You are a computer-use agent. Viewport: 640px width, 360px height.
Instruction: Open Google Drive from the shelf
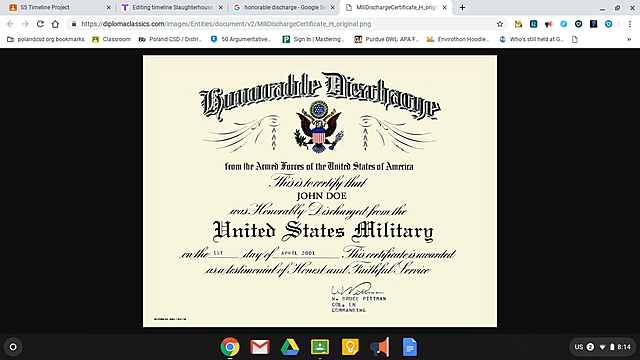[290, 347]
